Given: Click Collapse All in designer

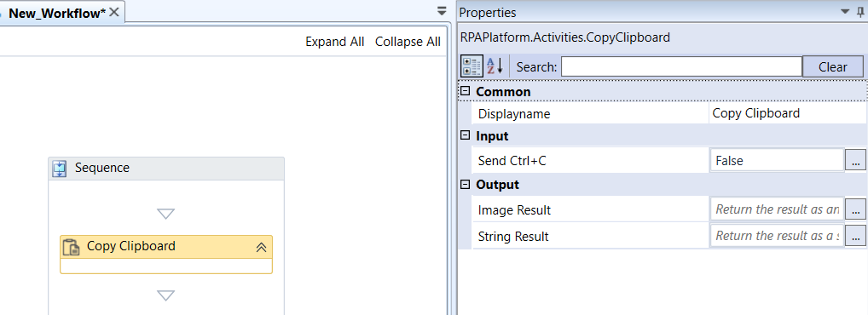Looking at the screenshot, I should pos(408,42).
